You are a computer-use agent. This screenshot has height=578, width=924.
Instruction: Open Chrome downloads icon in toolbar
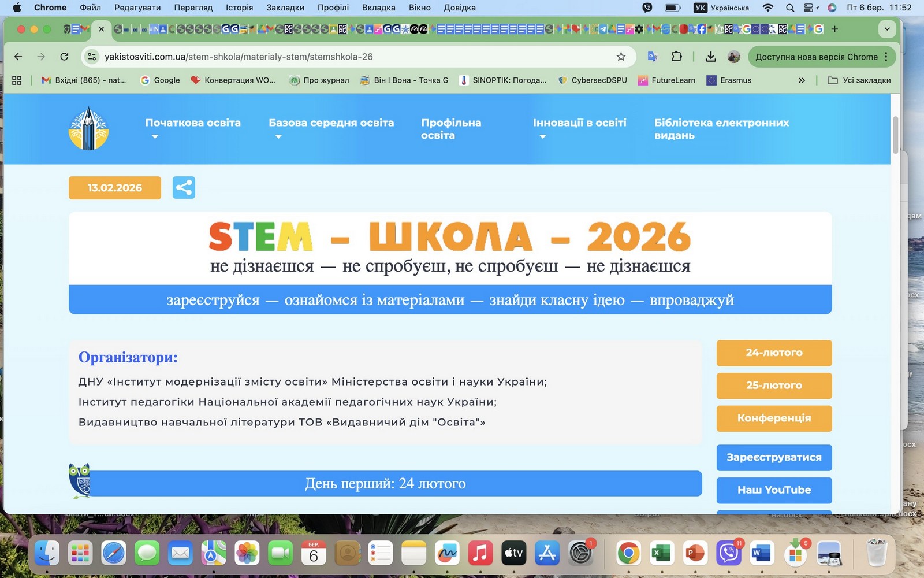click(711, 57)
